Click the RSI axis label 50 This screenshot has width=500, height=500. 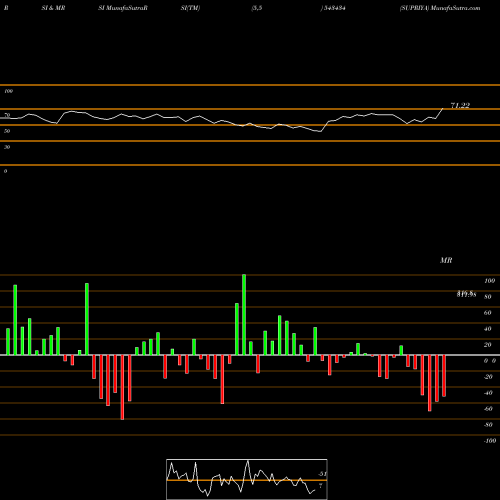tap(7, 131)
